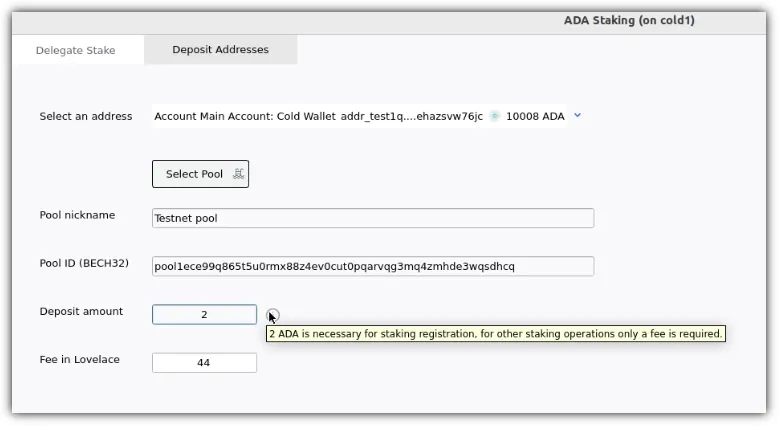Click the 'addr_test1q....ehazsvw76jc' address text

tap(411, 116)
